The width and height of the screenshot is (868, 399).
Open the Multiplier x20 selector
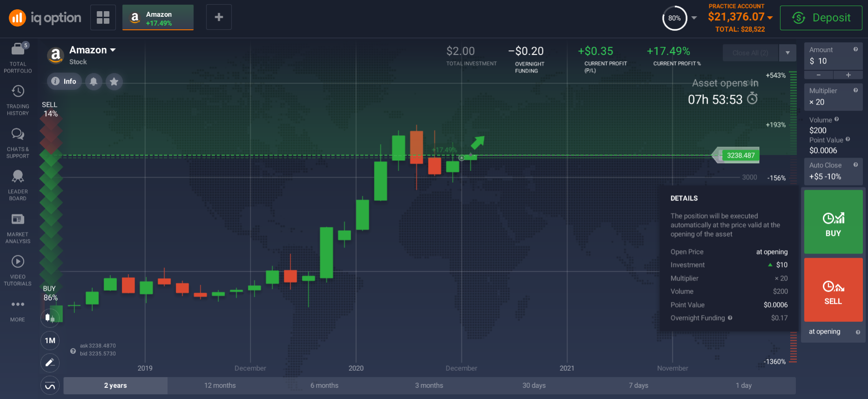[x=833, y=97]
